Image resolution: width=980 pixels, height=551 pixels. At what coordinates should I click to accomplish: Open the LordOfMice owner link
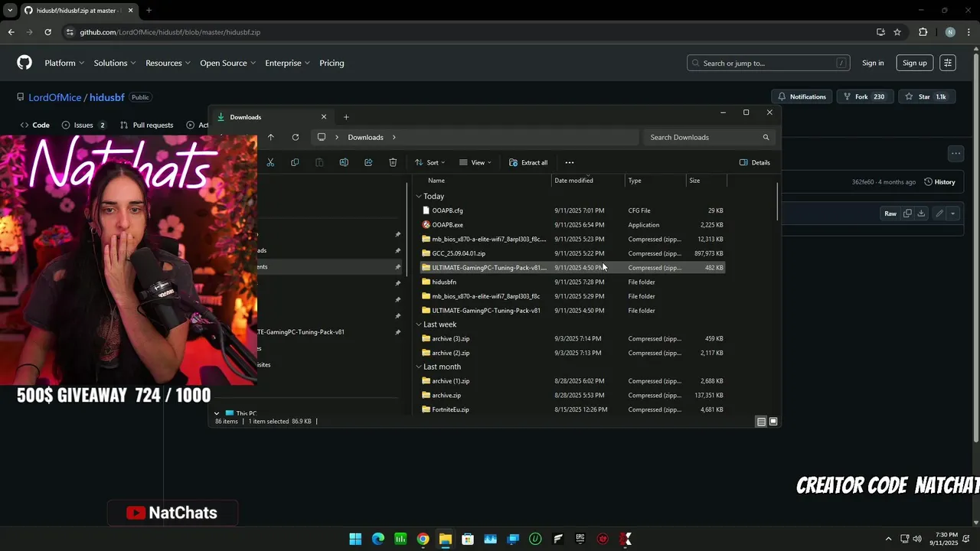[55, 97]
